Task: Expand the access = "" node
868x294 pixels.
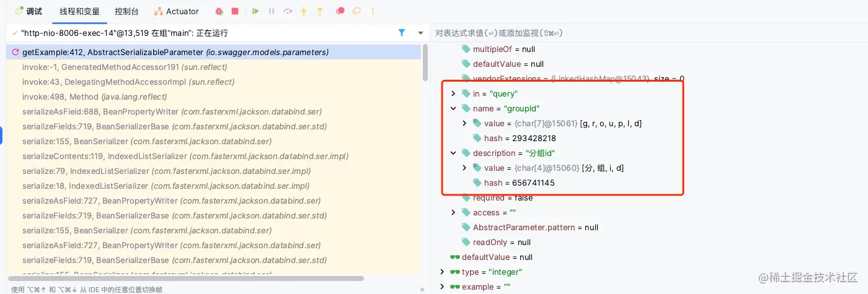Action: click(x=453, y=212)
